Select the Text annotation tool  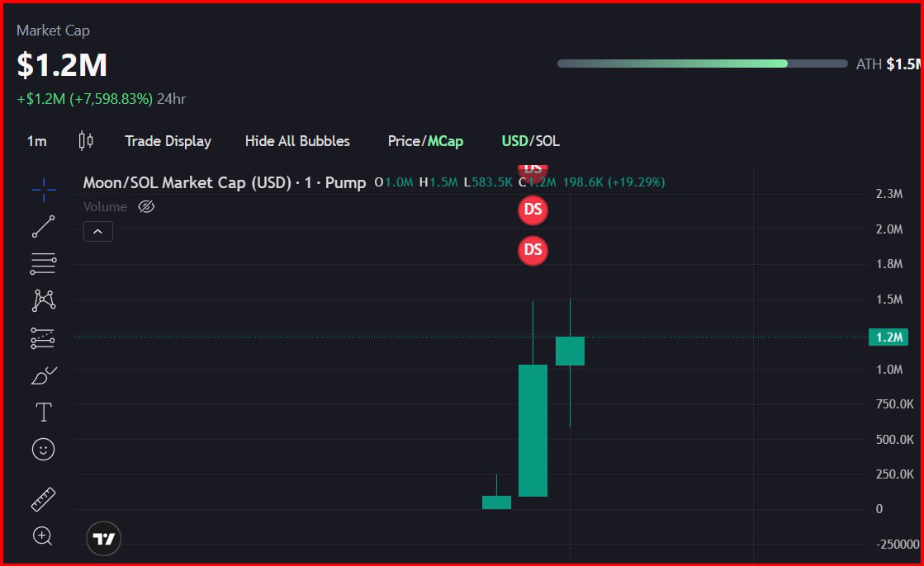[44, 412]
